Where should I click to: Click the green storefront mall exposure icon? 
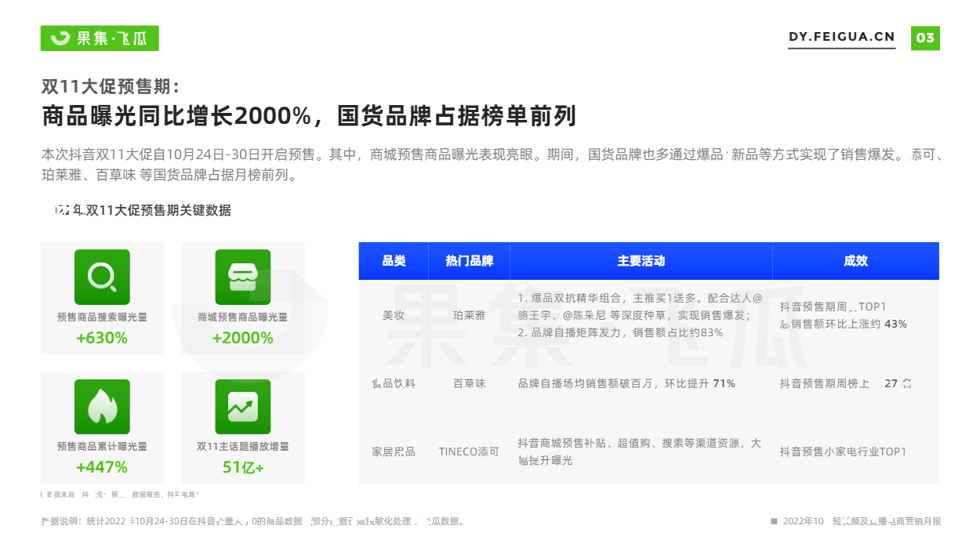tap(243, 277)
